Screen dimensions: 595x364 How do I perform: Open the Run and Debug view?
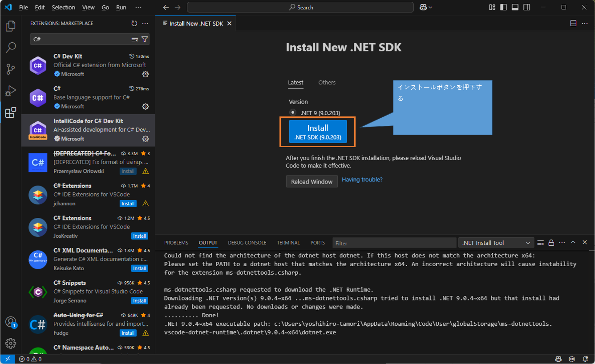coord(11,91)
